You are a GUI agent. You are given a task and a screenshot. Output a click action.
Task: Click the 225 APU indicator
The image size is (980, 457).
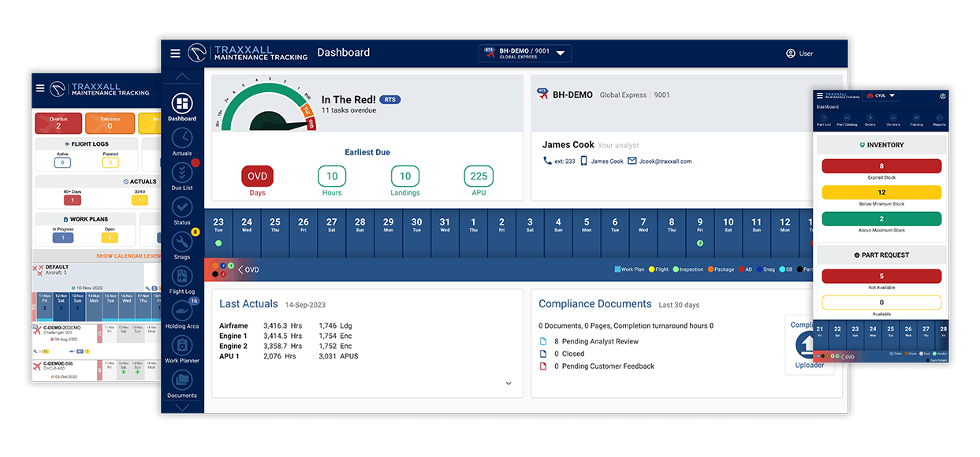point(479,176)
